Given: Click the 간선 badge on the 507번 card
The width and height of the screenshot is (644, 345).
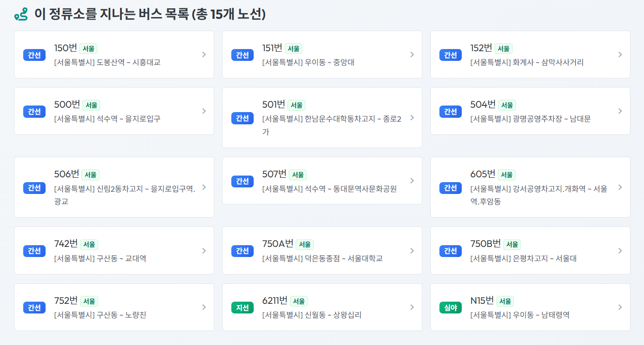Looking at the screenshot, I should pos(242,181).
